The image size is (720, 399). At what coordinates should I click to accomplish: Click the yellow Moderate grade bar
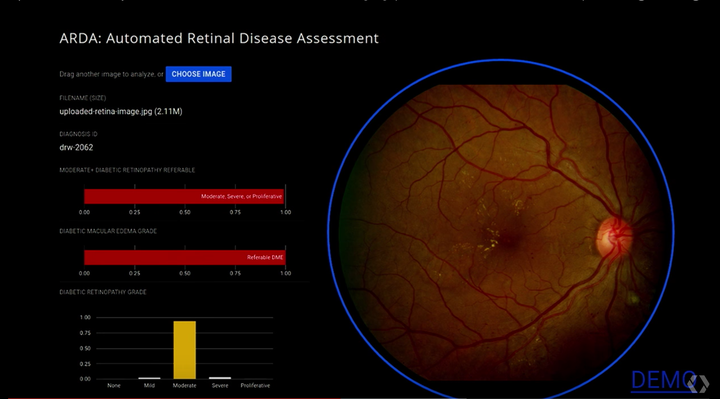click(x=185, y=350)
